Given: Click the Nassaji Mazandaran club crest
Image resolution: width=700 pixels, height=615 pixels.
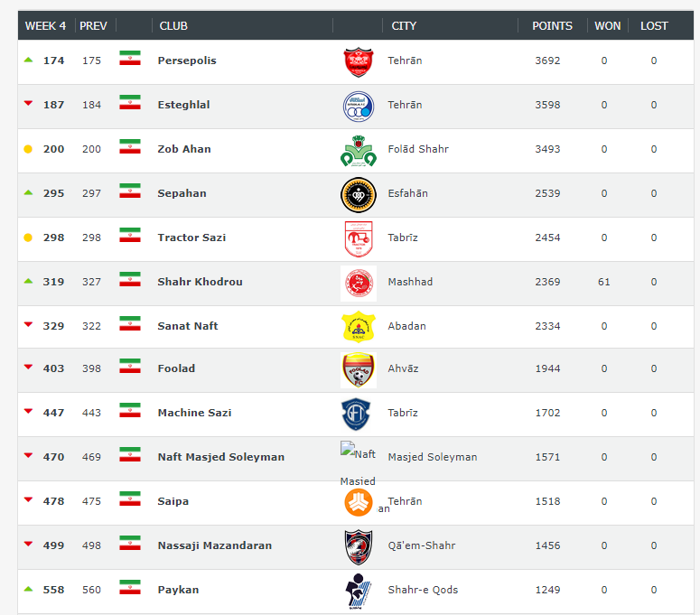Looking at the screenshot, I should [x=358, y=546].
